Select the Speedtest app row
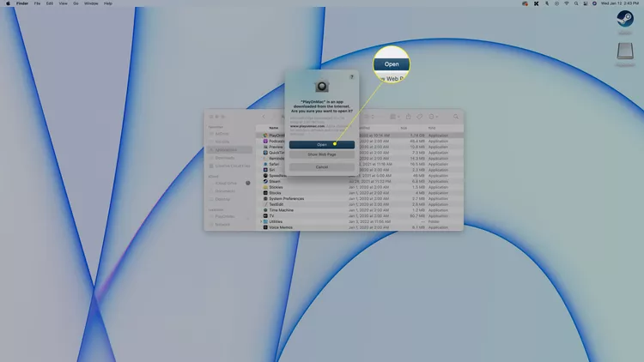644x362 pixels. [360, 175]
